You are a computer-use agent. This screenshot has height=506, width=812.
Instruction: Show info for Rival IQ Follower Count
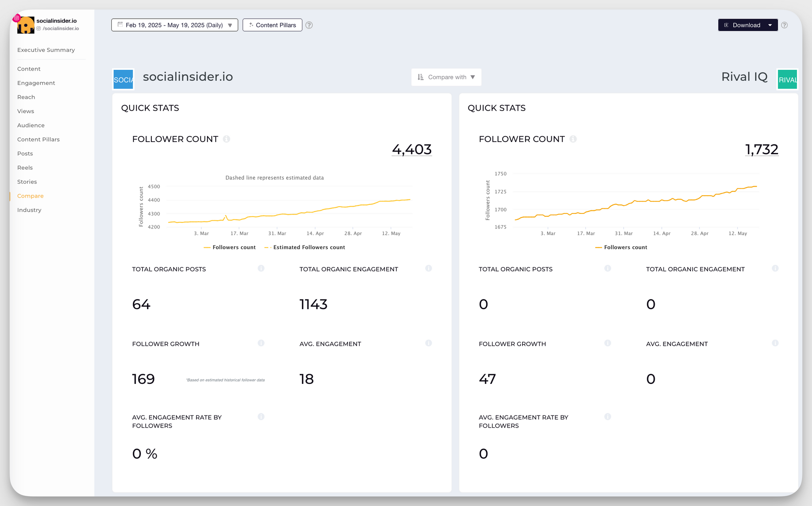point(573,139)
